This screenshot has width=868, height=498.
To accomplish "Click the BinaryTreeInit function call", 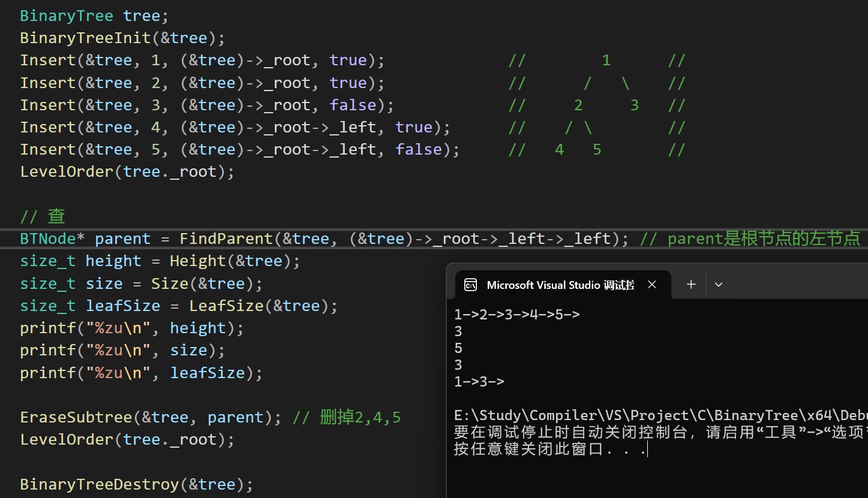I will [x=85, y=38].
